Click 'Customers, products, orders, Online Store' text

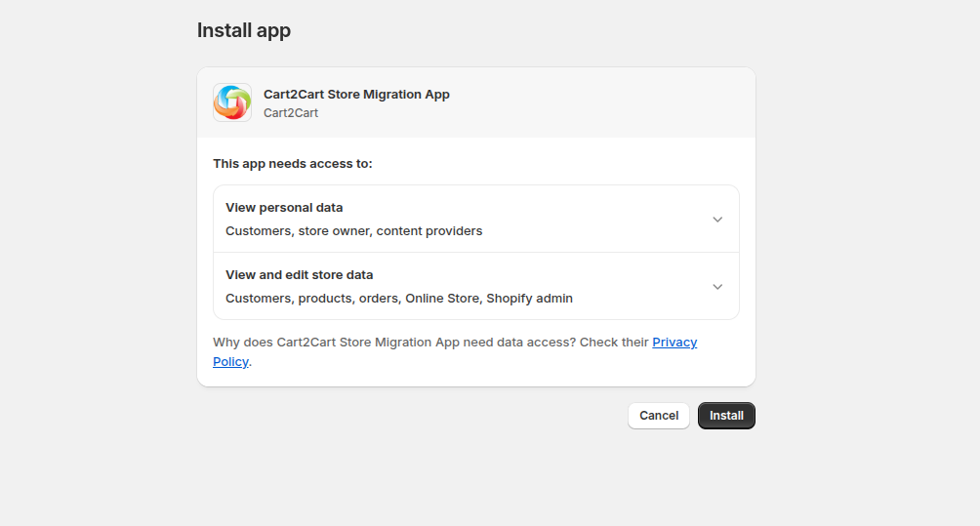click(353, 299)
